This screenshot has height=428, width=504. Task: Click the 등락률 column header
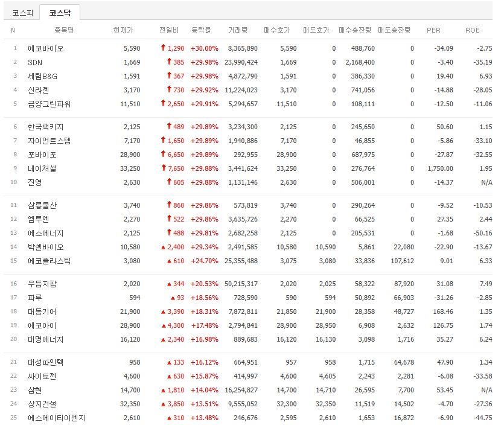201,30
